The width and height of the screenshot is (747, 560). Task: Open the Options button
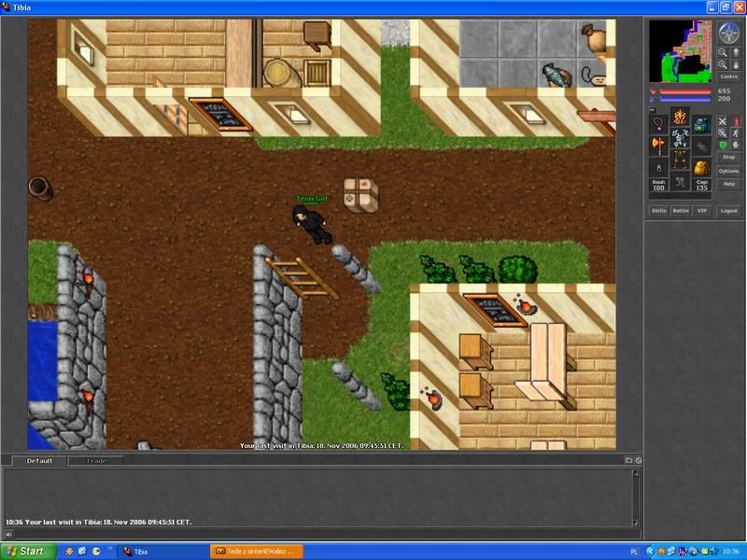729,171
